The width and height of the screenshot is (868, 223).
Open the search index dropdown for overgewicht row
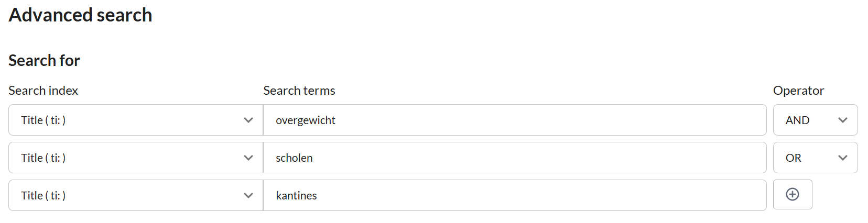pyautogui.click(x=135, y=120)
